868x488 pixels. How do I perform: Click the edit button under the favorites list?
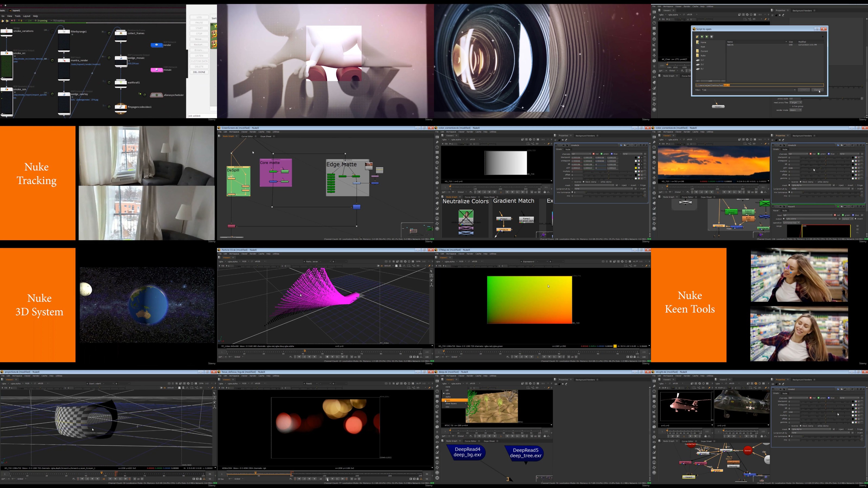tap(710, 81)
